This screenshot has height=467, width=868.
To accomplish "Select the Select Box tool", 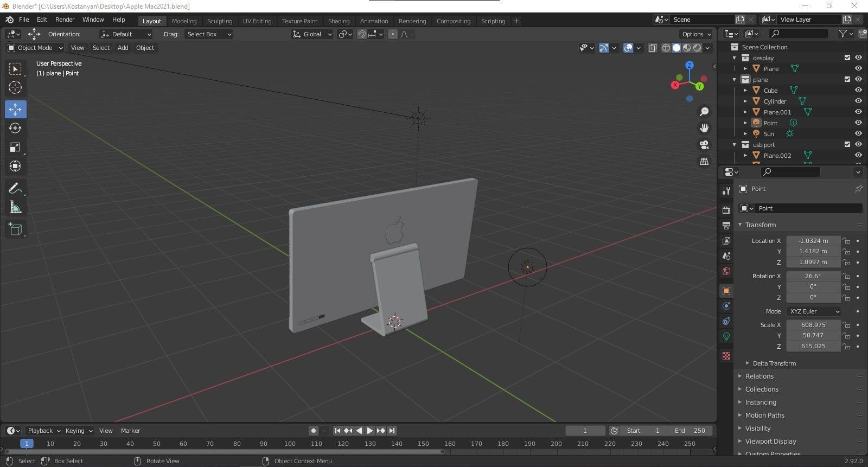I will pos(15,69).
